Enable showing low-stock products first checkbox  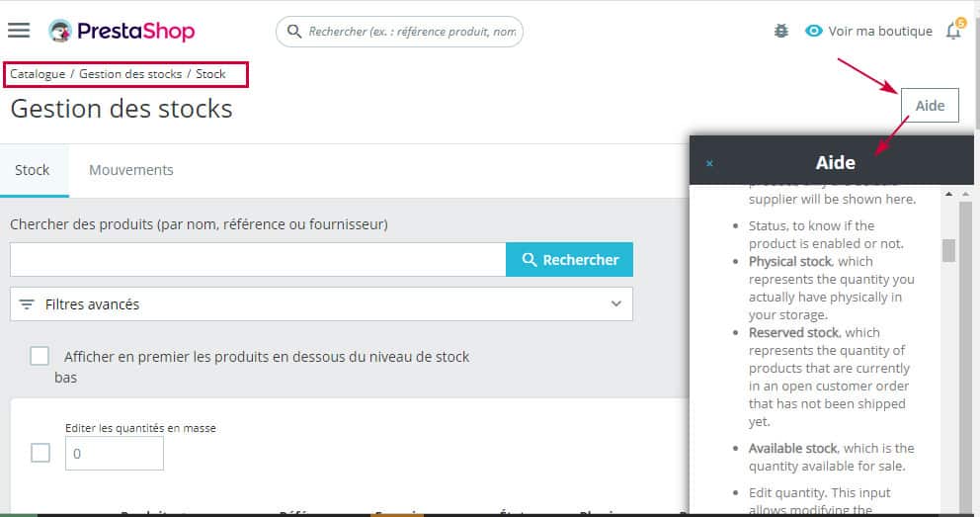coord(40,356)
